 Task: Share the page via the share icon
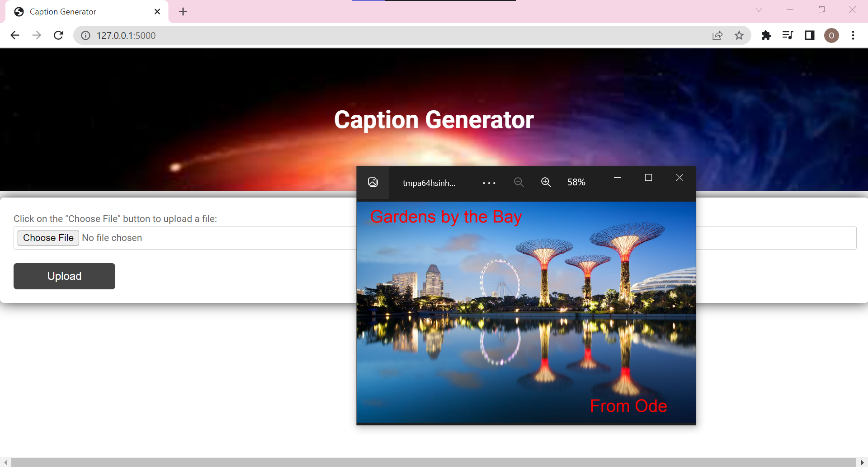718,35
